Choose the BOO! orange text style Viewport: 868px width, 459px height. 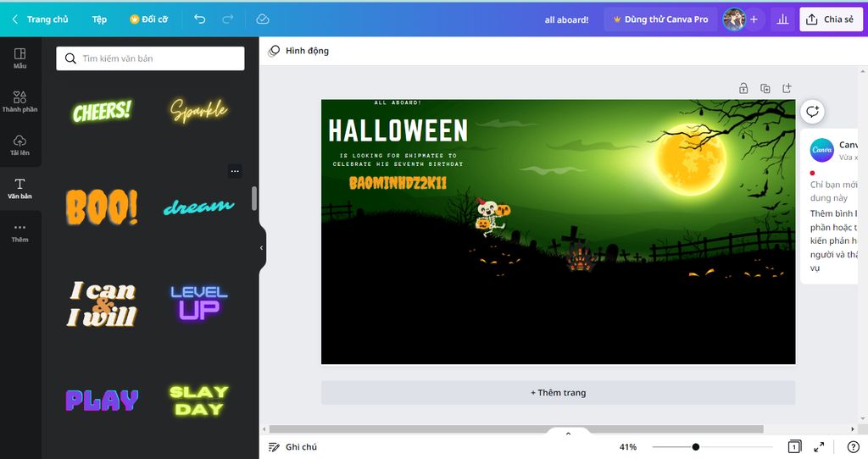point(102,207)
